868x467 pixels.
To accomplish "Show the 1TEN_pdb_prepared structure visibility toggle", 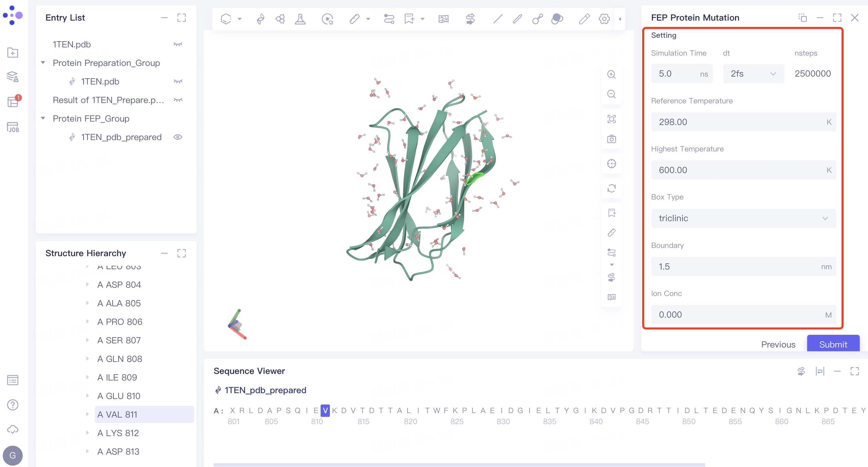I will 178,137.
